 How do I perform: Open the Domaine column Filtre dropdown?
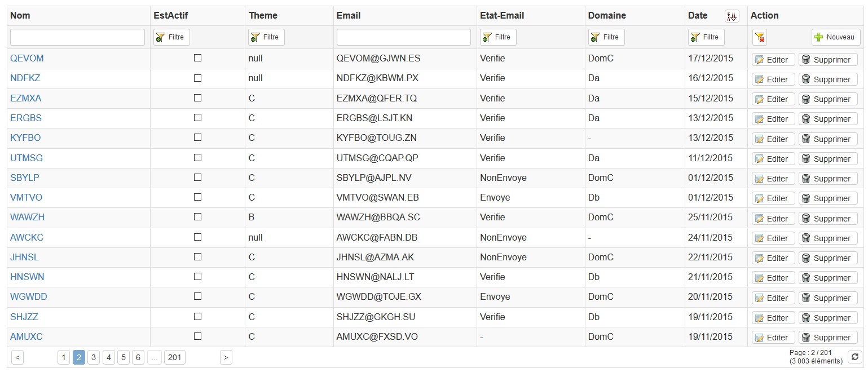pyautogui.click(x=606, y=37)
